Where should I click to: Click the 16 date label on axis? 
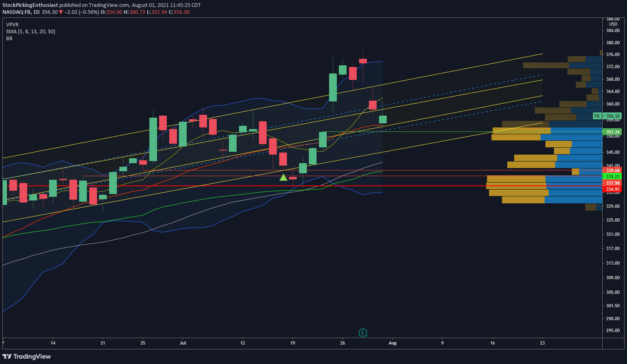coord(492,343)
